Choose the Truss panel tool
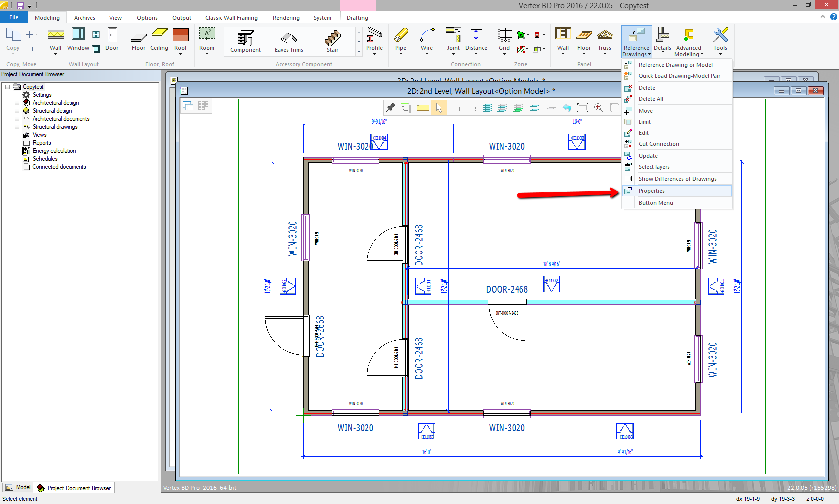The width and height of the screenshot is (839, 504). 605,40
